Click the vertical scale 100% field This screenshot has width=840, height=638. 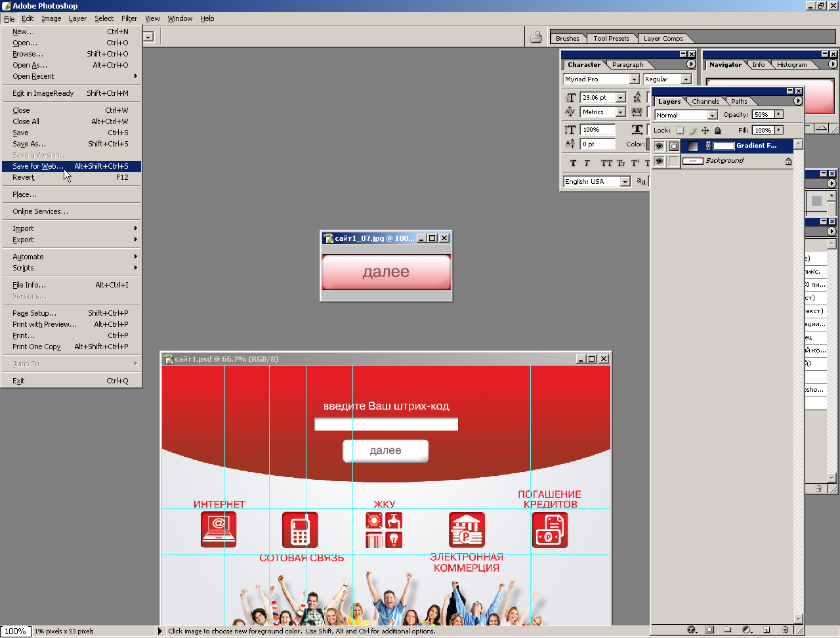pyautogui.click(x=598, y=130)
